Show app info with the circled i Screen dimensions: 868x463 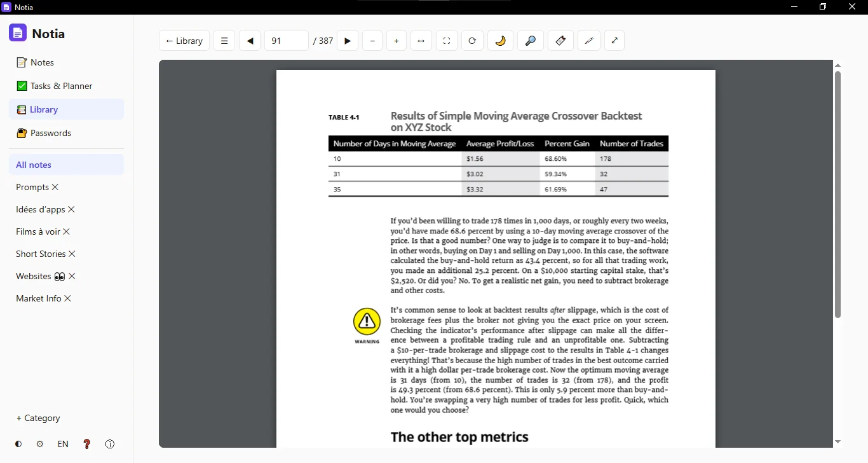tap(110, 444)
